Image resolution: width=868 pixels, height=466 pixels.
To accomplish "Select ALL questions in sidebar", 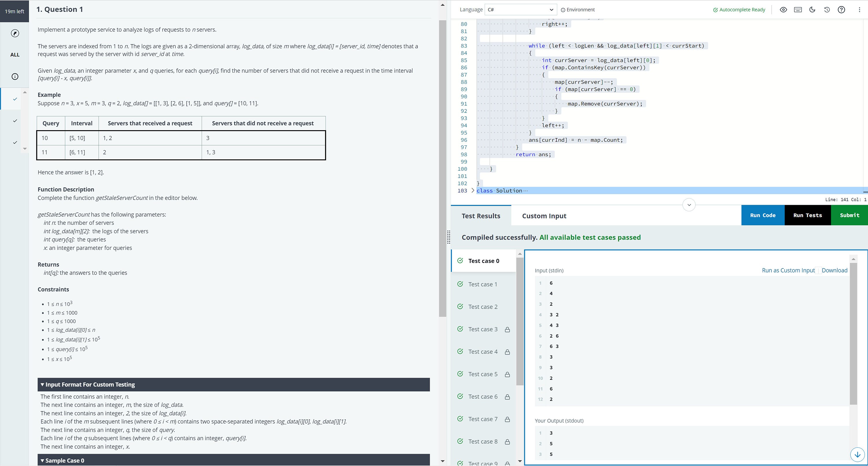I will tap(15, 55).
